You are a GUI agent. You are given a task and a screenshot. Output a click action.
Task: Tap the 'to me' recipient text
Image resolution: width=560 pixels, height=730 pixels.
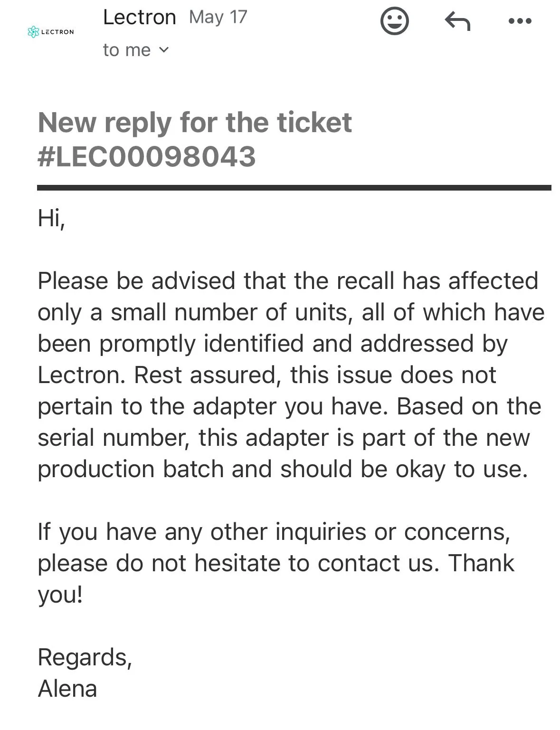click(126, 50)
